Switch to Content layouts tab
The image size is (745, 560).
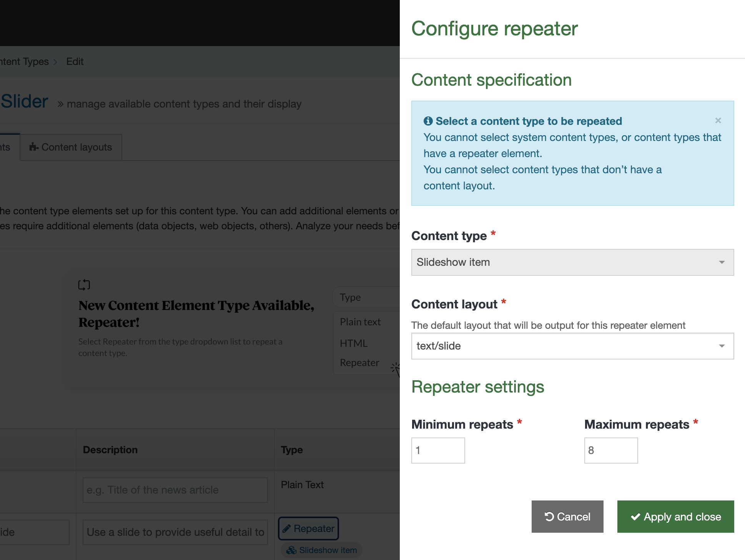coord(71,147)
